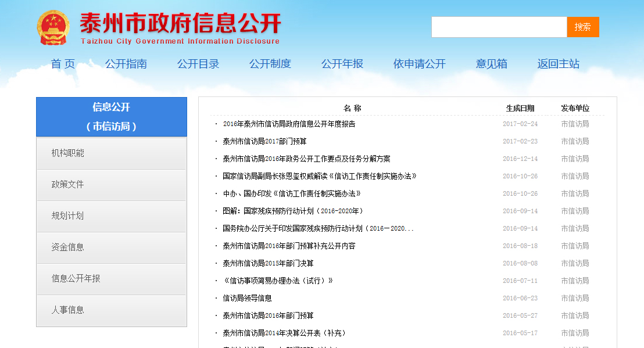Click date 2016-08-18 in the list
The height and width of the screenshot is (348, 644).
(x=520, y=246)
